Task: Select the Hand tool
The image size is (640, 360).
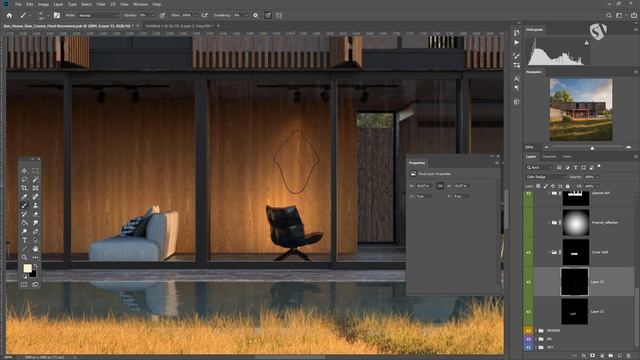Action: (x=36, y=249)
